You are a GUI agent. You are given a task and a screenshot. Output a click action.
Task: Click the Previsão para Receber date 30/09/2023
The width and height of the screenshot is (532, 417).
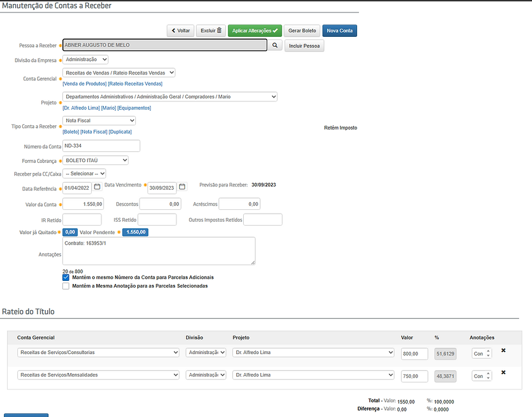click(x=264, y=185)
